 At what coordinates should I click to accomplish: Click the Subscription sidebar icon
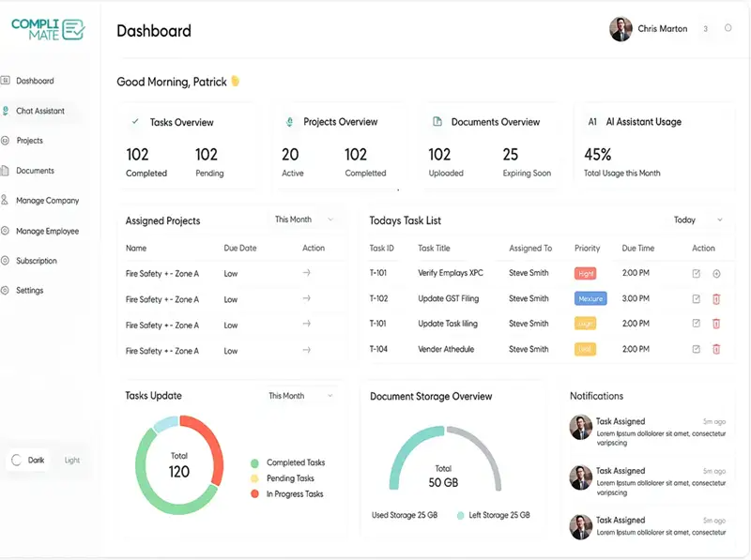coord(5,261)
